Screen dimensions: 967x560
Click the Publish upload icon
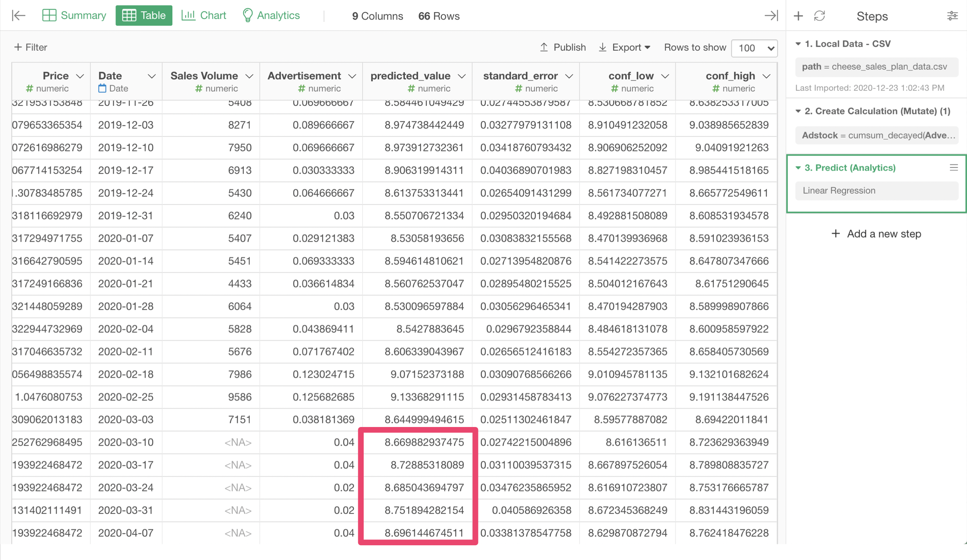544,47
